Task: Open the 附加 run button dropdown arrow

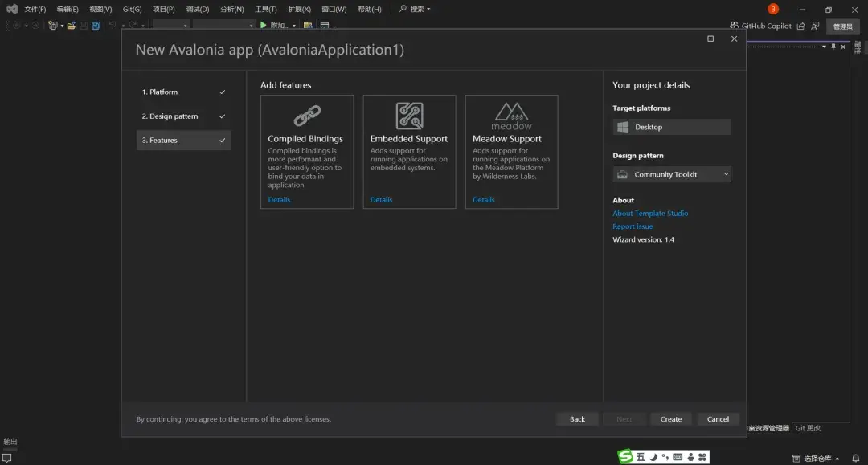Action: 293,25
